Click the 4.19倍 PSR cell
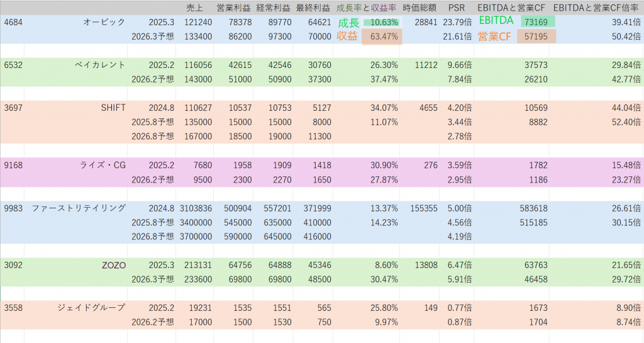 (x=460, y=237)
